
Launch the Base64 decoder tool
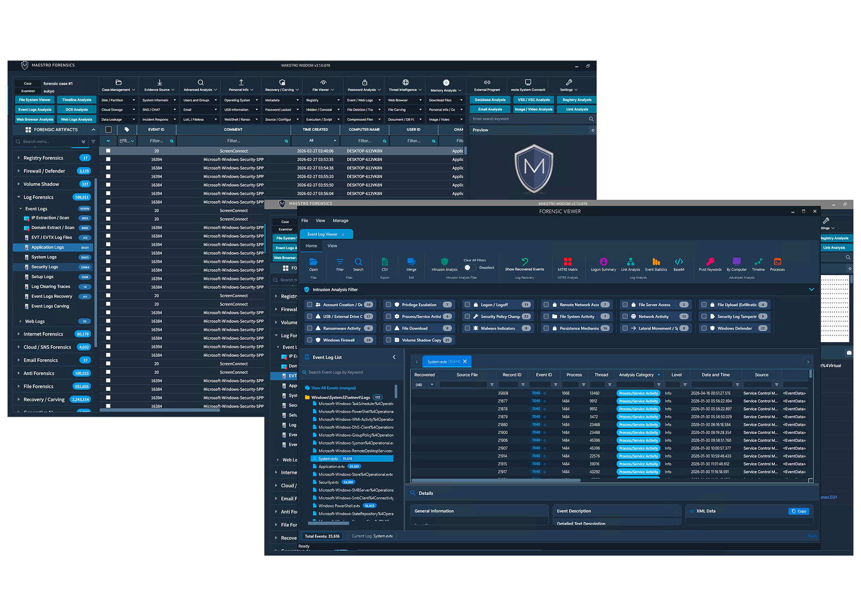679,262
